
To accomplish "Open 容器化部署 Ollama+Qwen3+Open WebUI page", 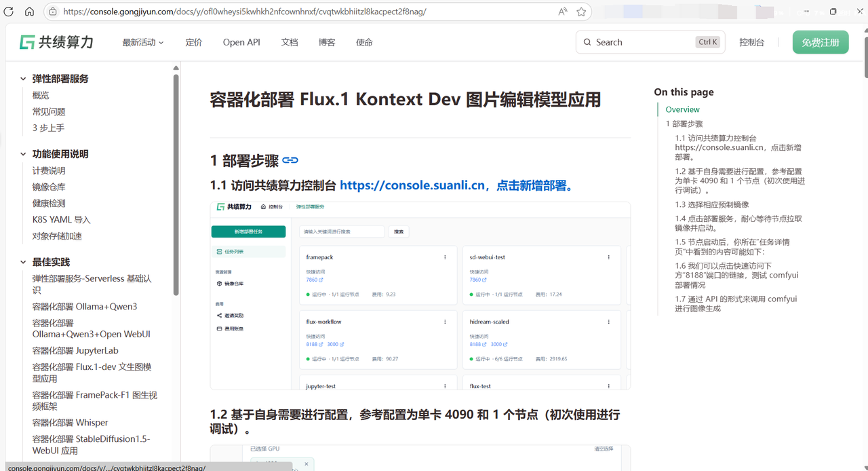I will click(x=92, y=328).
